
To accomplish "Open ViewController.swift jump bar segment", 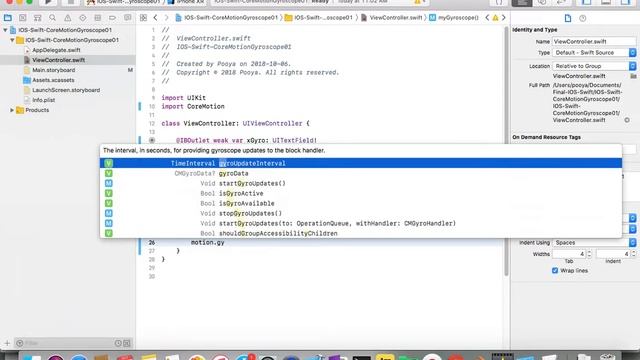I will (392, 18).
